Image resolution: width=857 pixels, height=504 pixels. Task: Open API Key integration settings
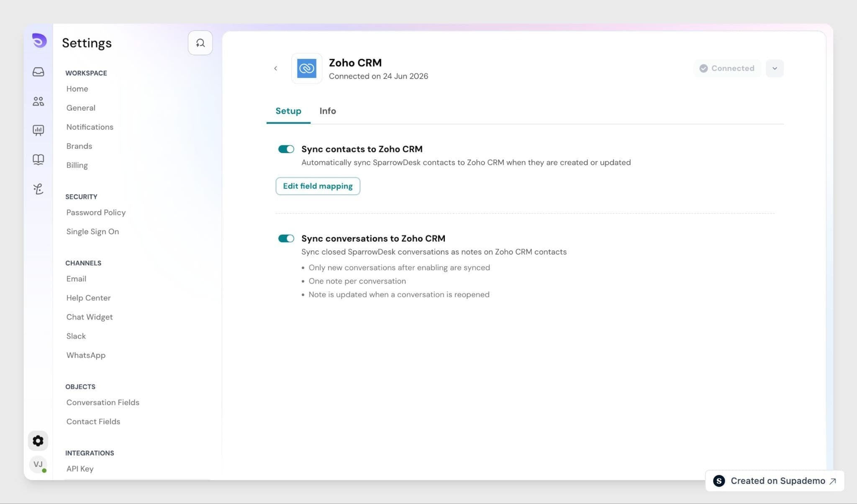(x=80, y=469)
